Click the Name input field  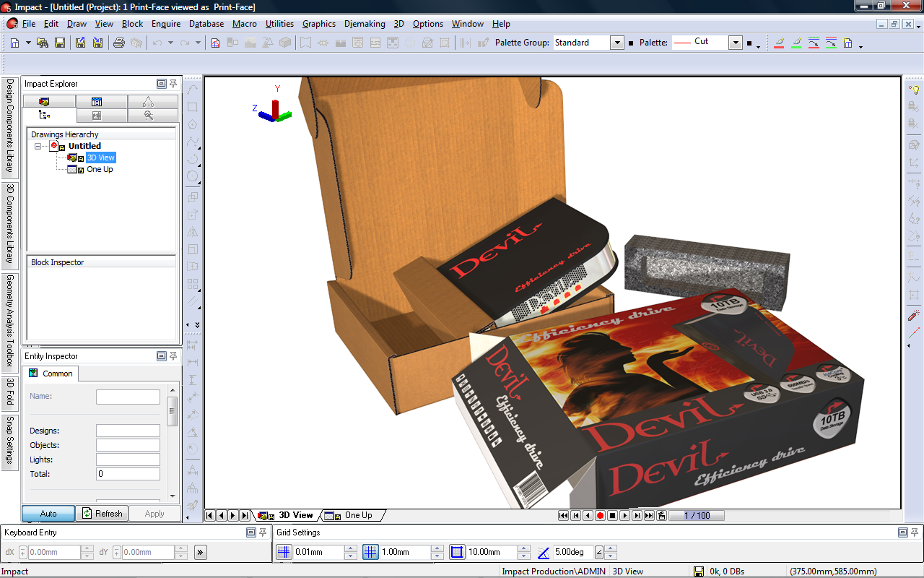click(x=128, y=397)
